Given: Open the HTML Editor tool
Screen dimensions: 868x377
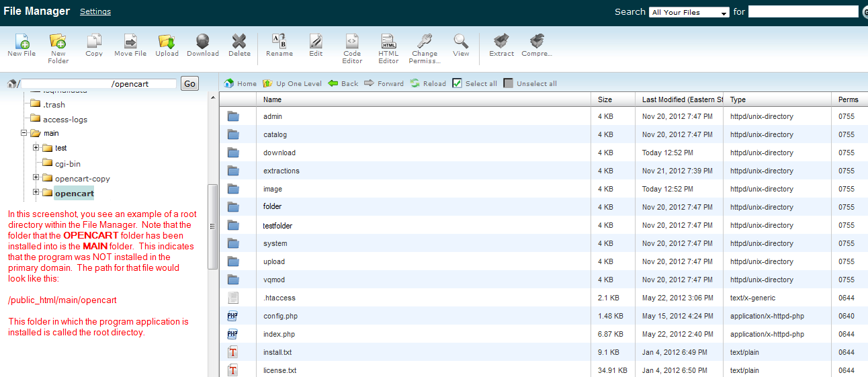Looking at the screenshot, I should (388, 42).
